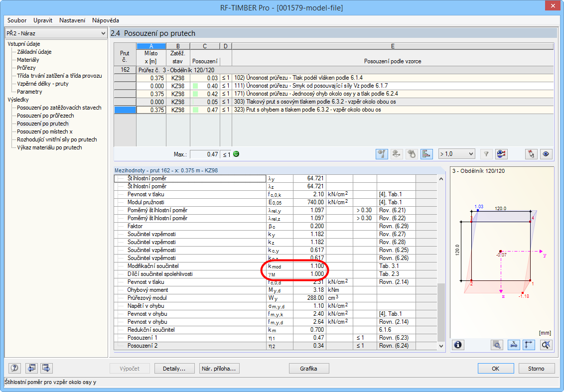Select Základní údaje in navigator tree
This screenshot has height=392, width=564.
[x=34, y=52]
